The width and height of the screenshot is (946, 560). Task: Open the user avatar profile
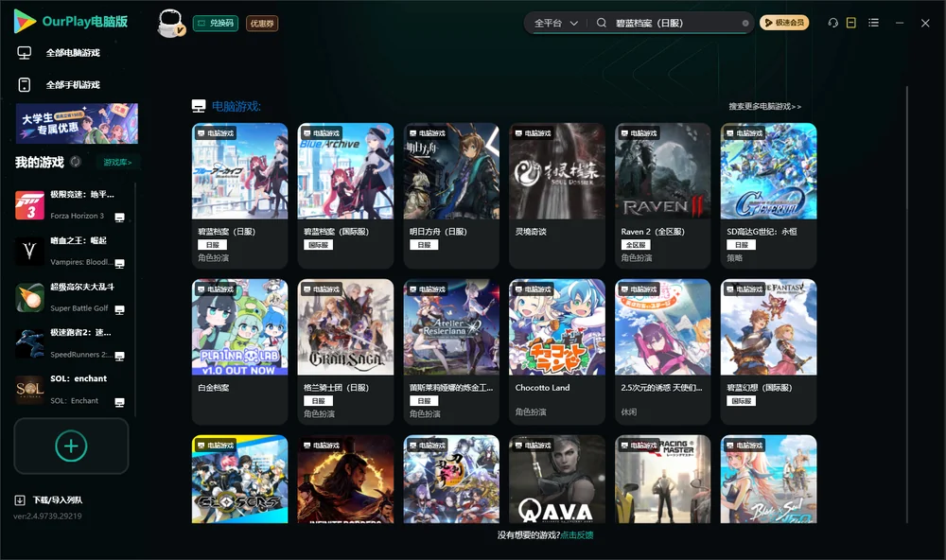click(x=170, y=24)
